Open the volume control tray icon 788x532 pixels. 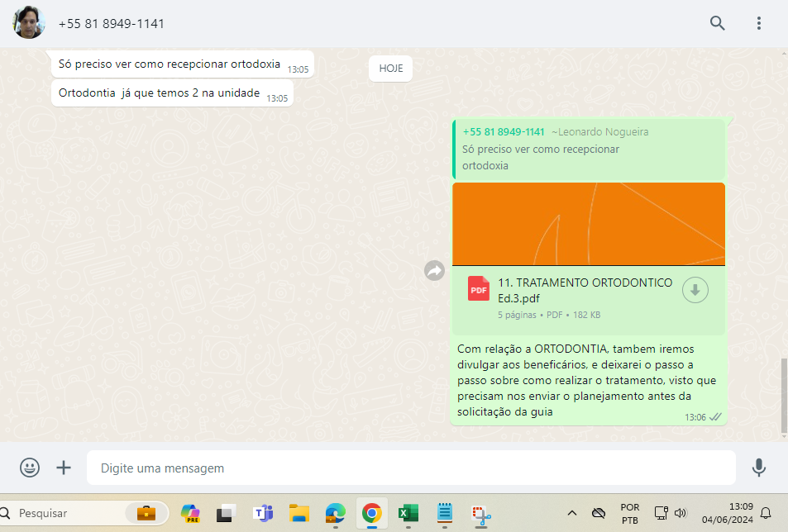pos(681,513)
